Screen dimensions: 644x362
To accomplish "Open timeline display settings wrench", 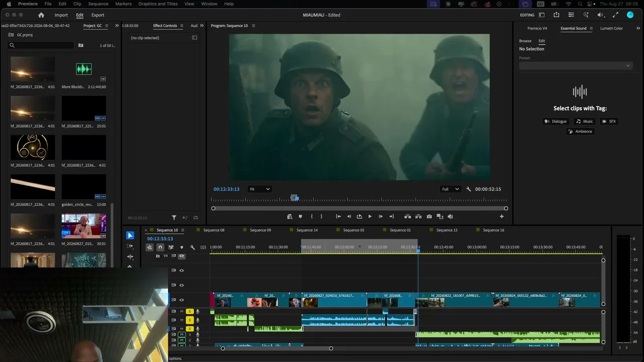I will coord(192,247).
